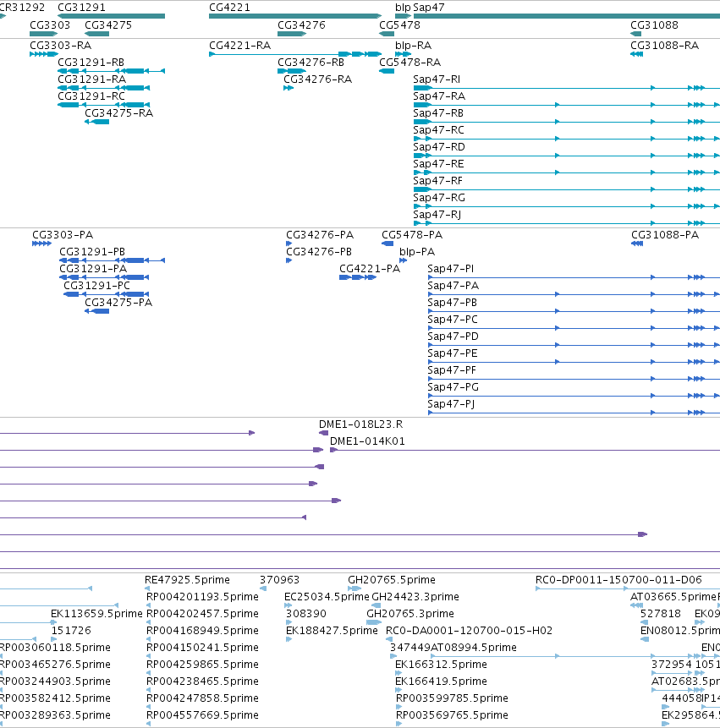This screenshot has width=720, height=728.
Task: Open the 370963 EST label
Action: (x=279, y=580)
